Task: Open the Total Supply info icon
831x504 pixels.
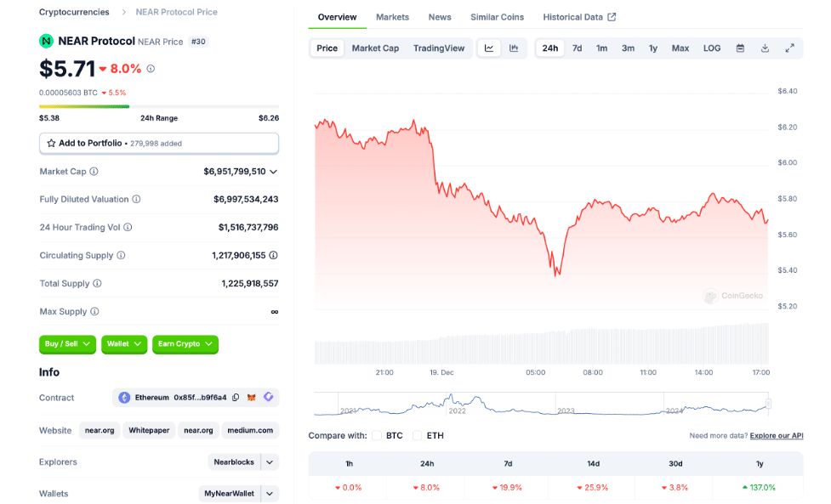Action: [x=97, y=283]
